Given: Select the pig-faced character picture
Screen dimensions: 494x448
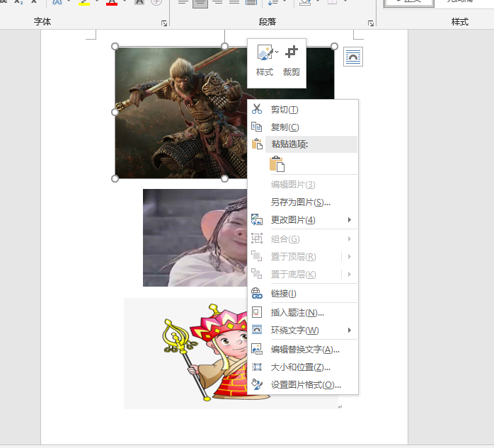Looking at the screenshot, I should (x=195, y=238).
